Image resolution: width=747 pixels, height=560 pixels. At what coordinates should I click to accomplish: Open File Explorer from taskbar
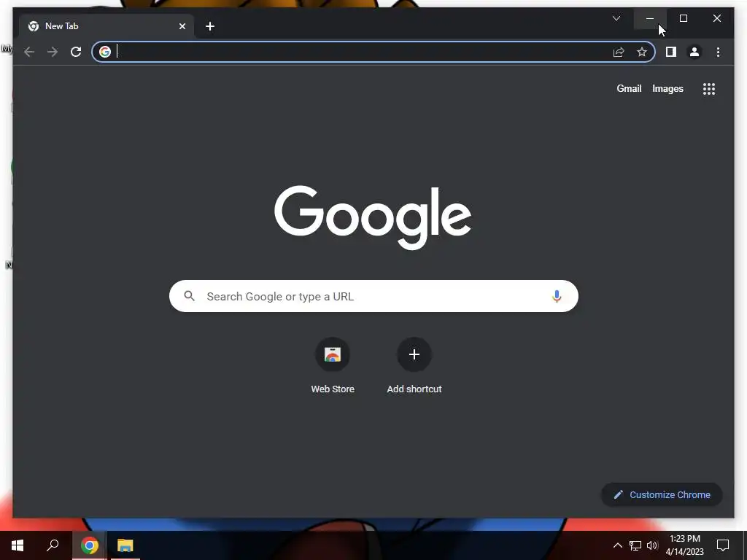point(125,545)
